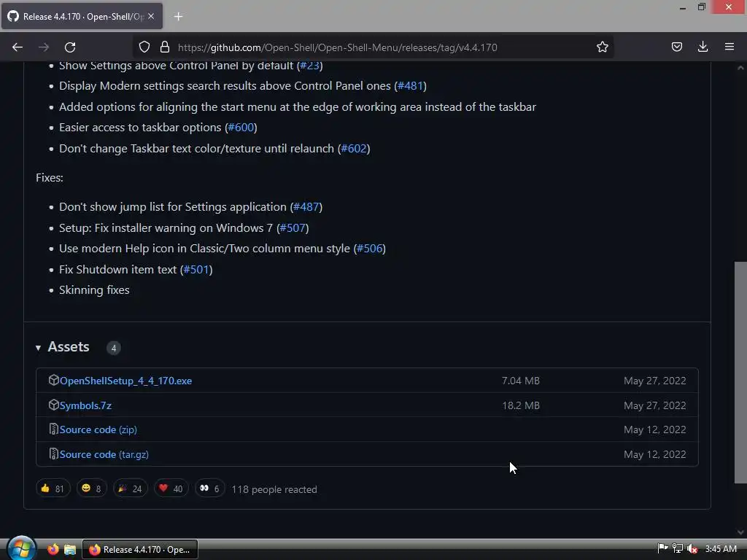
Task: Collapse the Assets section triangle
Action: click(x=38, y=348)
